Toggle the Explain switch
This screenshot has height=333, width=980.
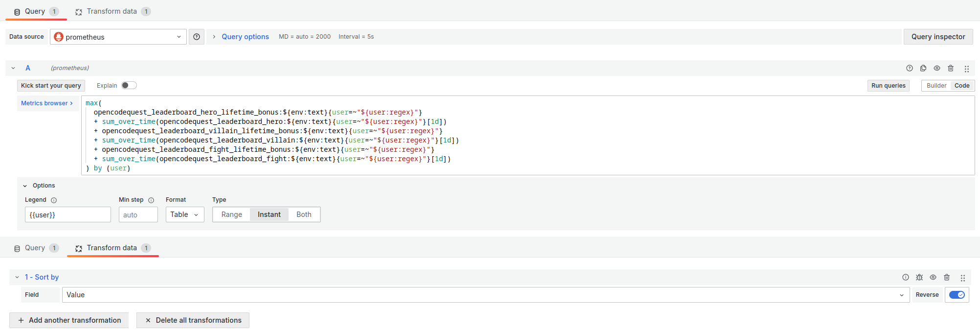[129, 85]
